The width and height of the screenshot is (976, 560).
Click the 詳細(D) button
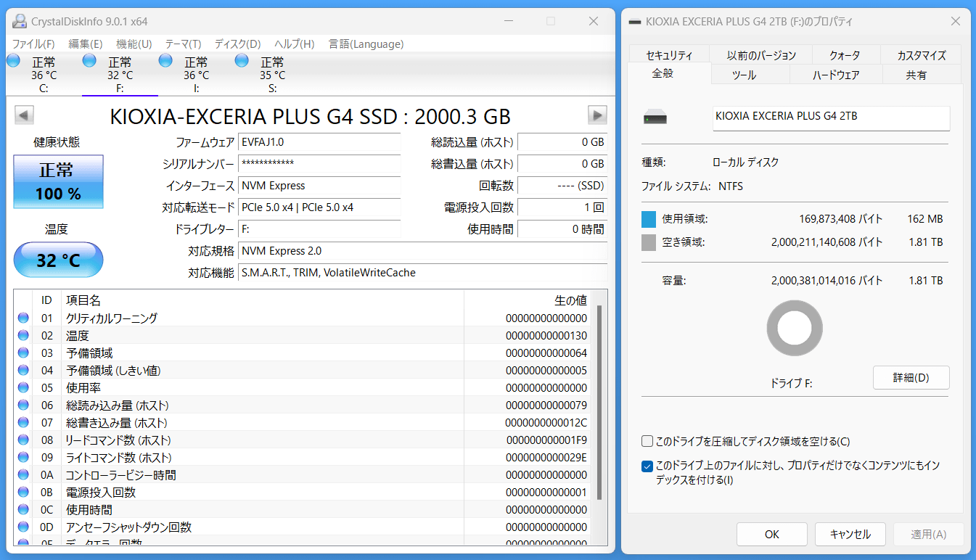[x=911, y=377]
